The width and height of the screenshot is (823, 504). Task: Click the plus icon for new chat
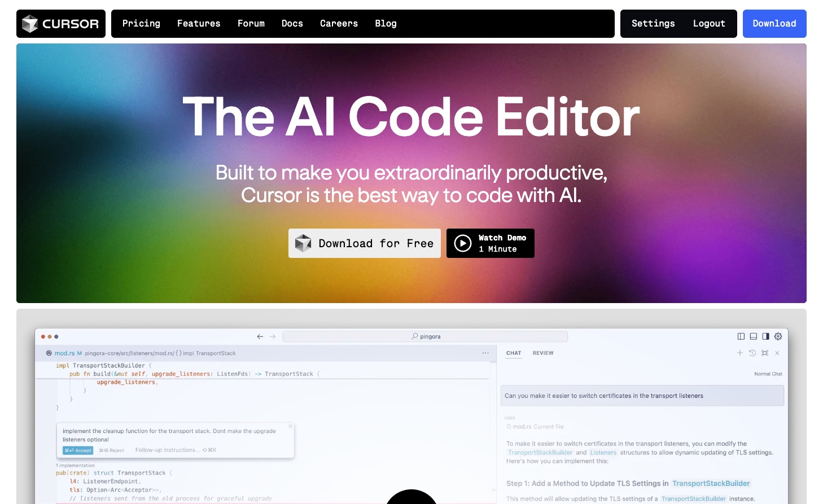pos(740,353)
